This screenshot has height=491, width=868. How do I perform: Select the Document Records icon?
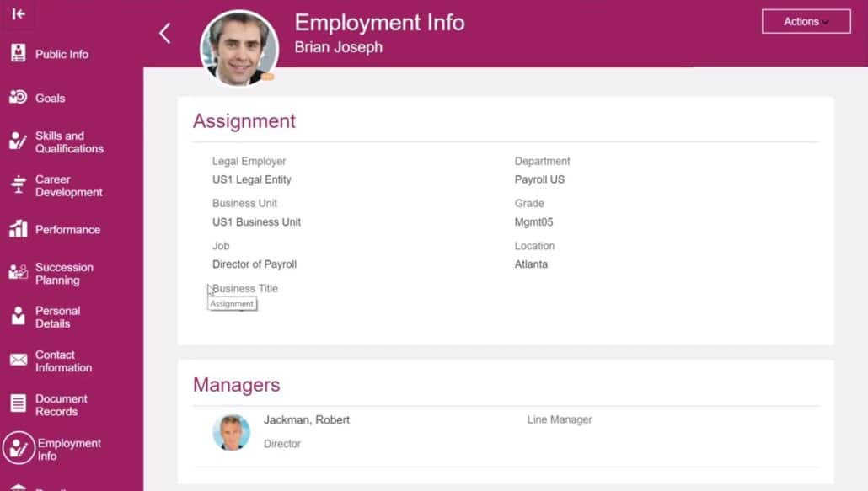point(17,404)
